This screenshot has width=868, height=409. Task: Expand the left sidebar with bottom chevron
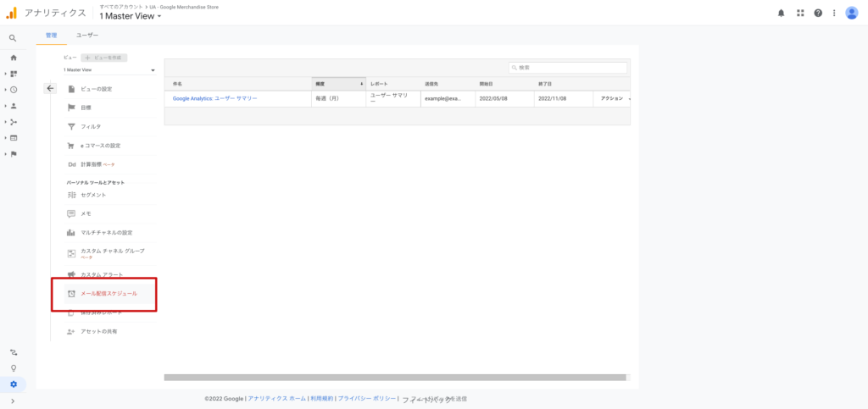(x=13, y=401)
